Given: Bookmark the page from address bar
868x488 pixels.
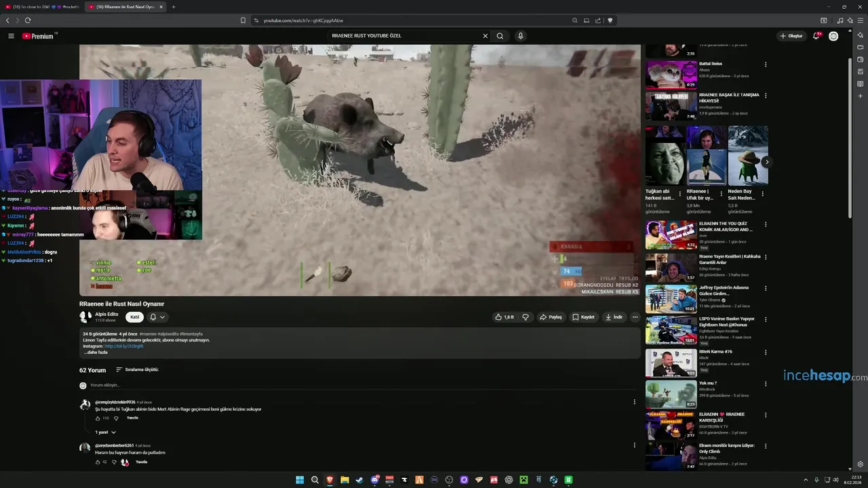Looking at the screenshot, I should click(243, 20).
